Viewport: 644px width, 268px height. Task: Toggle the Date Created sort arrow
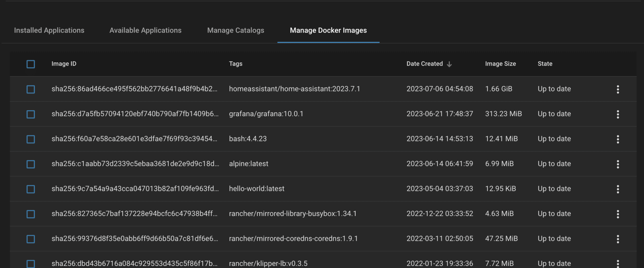[x=449, y=64]
